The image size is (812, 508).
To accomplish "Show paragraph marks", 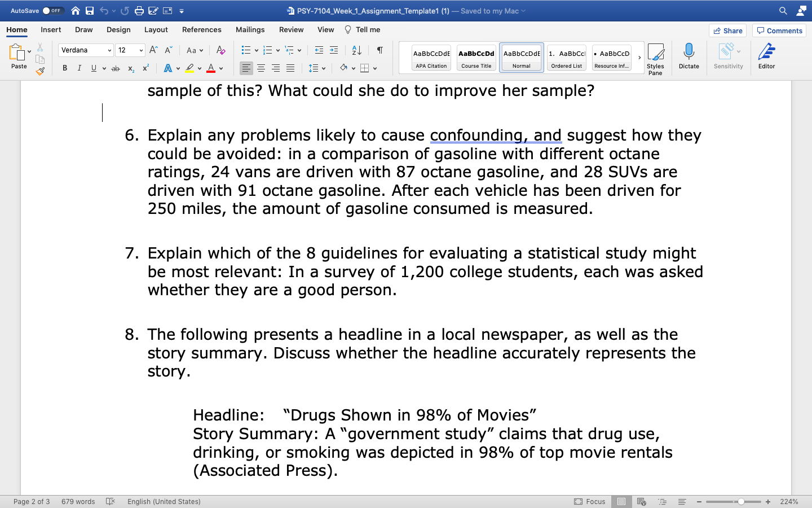I will point(379,50).
